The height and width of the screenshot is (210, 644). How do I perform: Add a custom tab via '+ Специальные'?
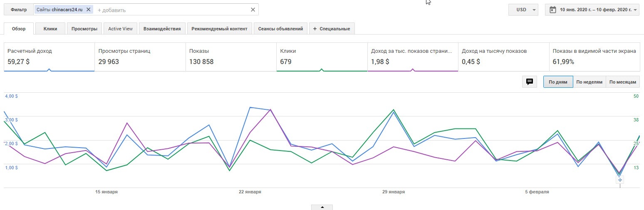(332, 29)
